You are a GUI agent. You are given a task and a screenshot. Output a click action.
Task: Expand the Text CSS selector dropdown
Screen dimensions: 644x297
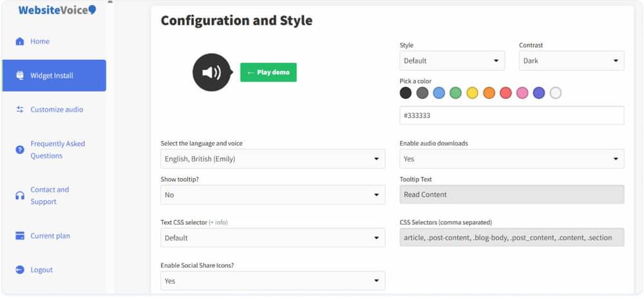click(x=272, y=238)
